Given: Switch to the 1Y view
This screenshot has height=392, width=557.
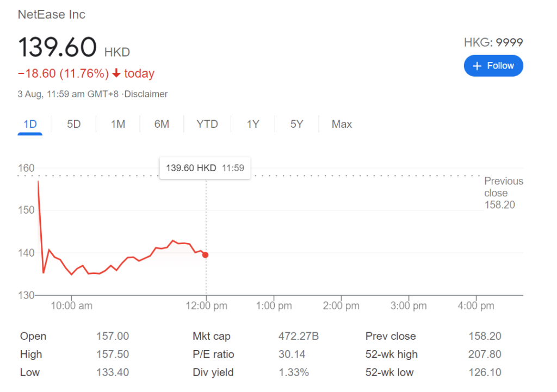Looking at the screenshot, I should pyautogui.click(x=253, y=125).
